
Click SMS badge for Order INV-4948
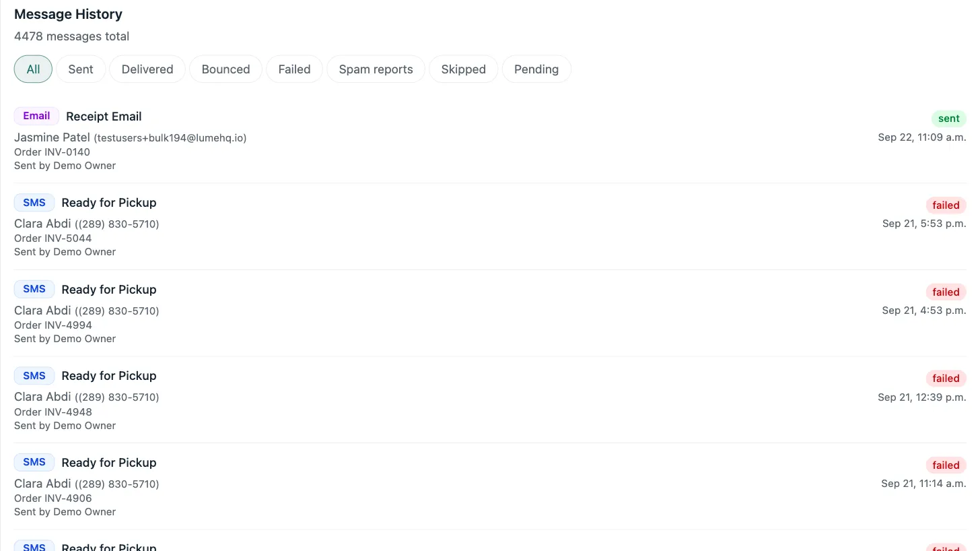coord(34,376)
